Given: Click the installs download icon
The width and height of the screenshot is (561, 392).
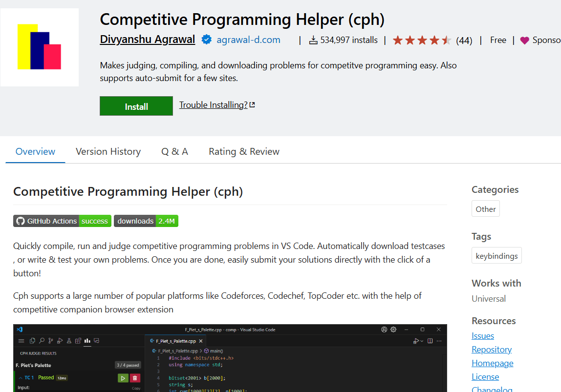Looking at the screenshot, I should coord(313,40).
